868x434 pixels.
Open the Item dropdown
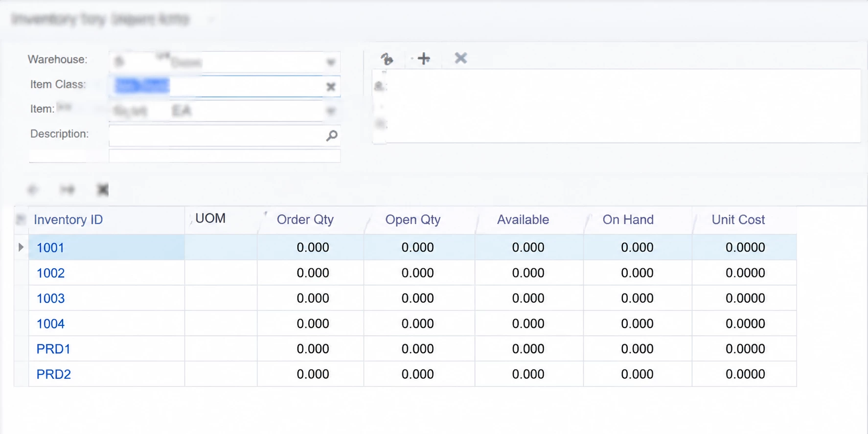(331, 111)
